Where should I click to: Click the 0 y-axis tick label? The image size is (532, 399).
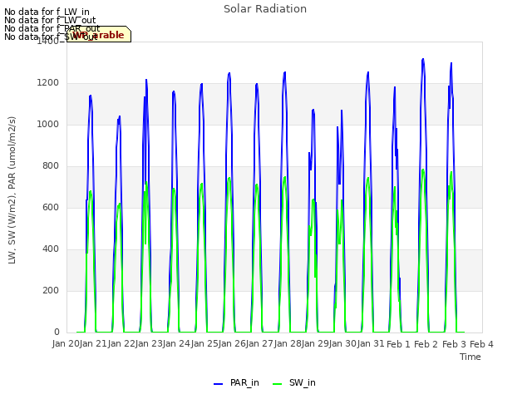point(57,332)
